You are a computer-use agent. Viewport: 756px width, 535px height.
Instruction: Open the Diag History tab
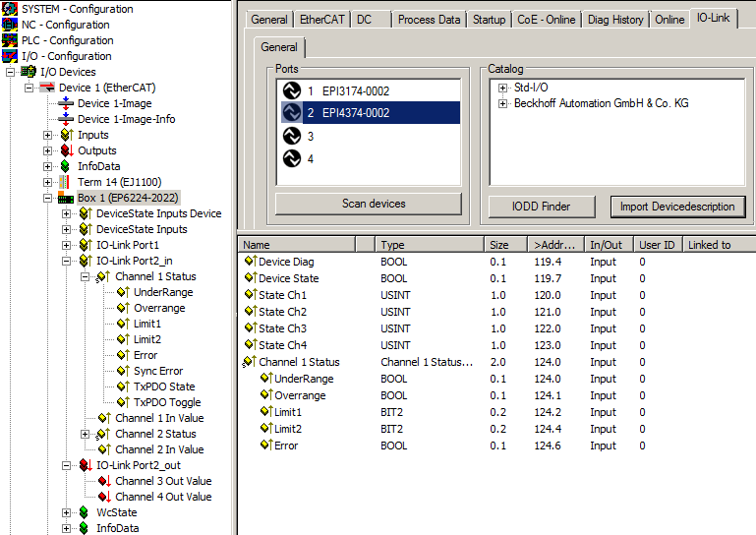point(615,20)
